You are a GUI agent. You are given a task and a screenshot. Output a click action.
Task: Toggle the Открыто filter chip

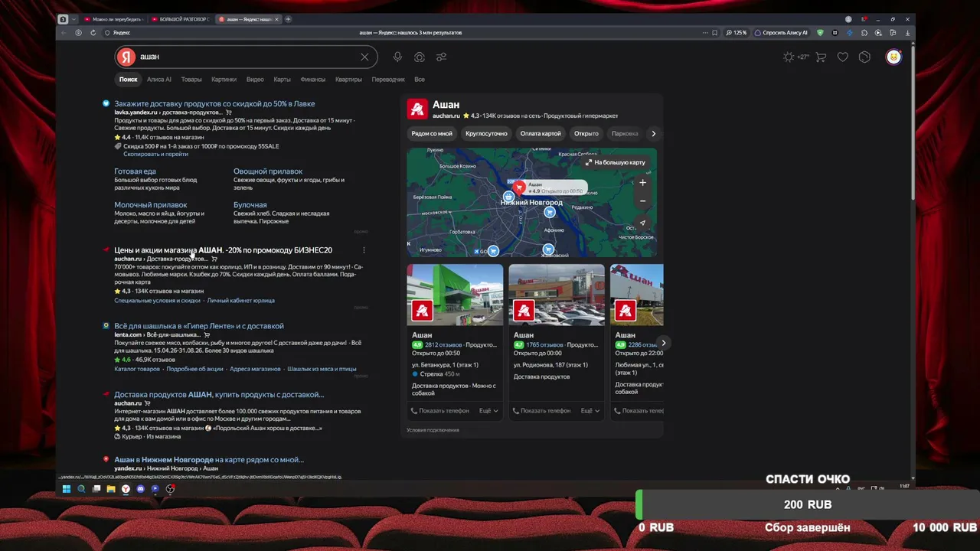(x=586, y=133)
